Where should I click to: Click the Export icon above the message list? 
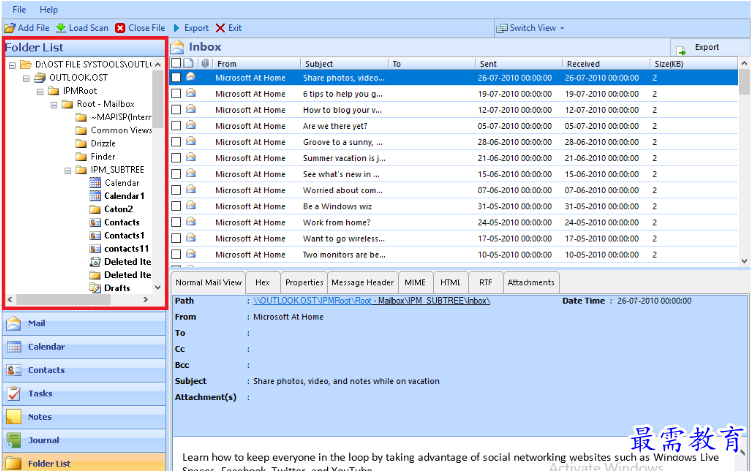coord(681,49)
